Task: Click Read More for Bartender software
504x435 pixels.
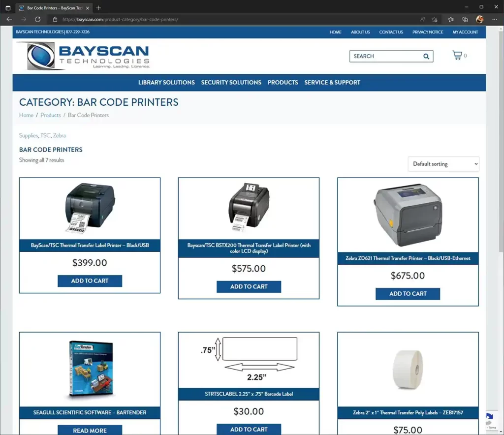Action: pyautogui.click(x=90, y=430)
